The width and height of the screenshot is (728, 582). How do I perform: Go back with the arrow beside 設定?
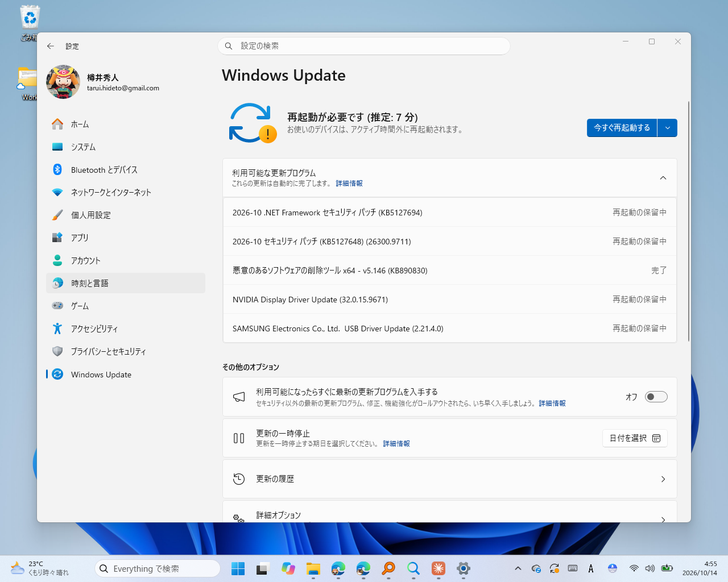tap(51, 46)
